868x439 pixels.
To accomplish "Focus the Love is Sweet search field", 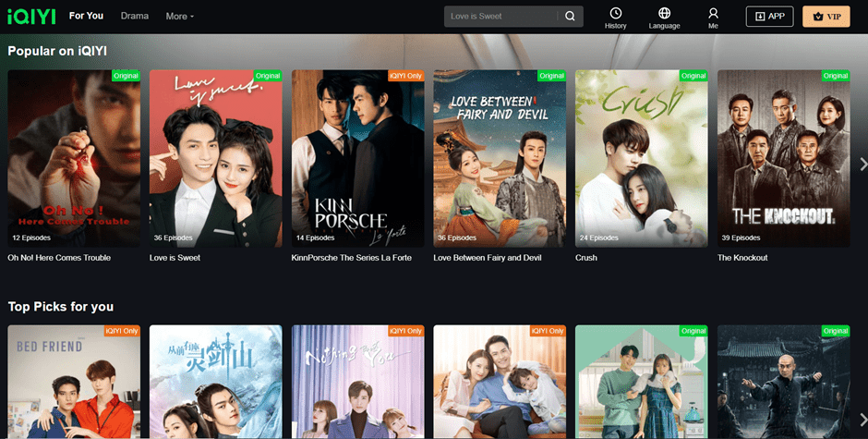I will tap(502, 16).
